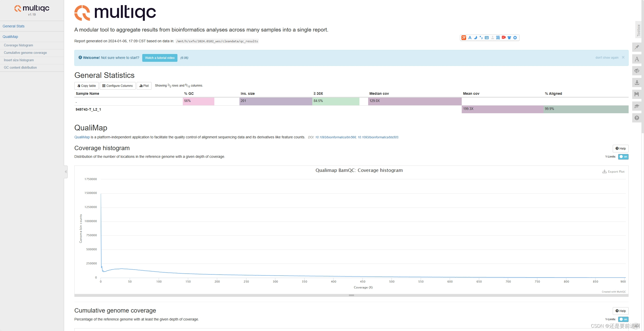Viewport: 644px width, 331px height.
Task: Click the 99.9% aligned cell
Action: pyautogui.click(x=586, y=109)
